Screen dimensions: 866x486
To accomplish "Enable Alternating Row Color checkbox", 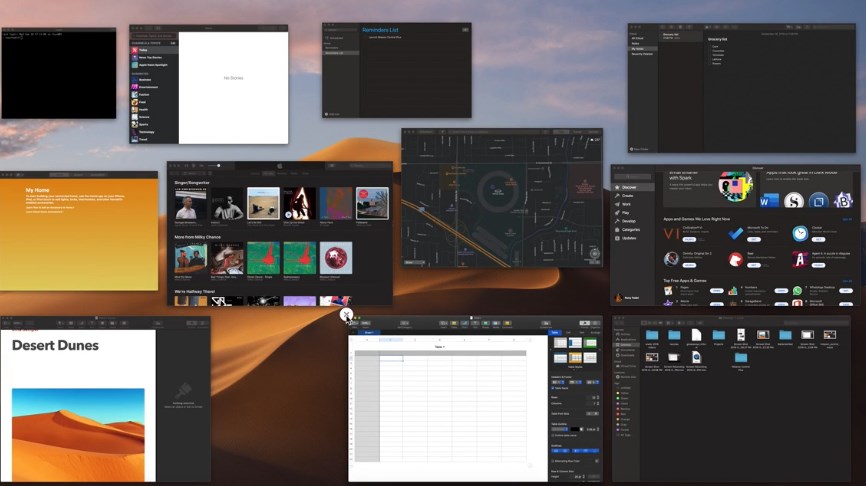I will [552, 461].
